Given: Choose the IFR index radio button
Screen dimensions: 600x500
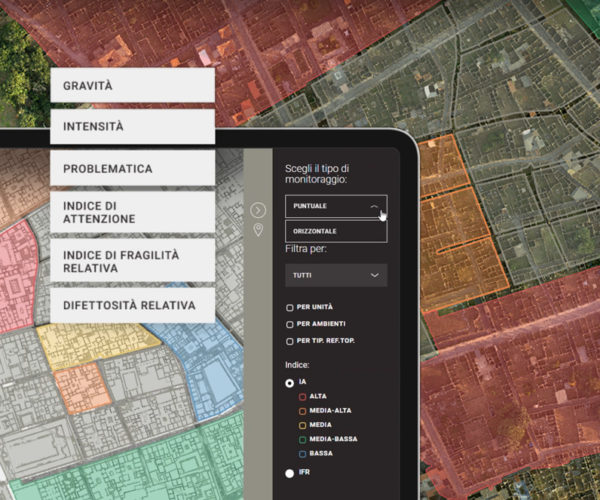Looking at the screenshot, I should point(290,473).
